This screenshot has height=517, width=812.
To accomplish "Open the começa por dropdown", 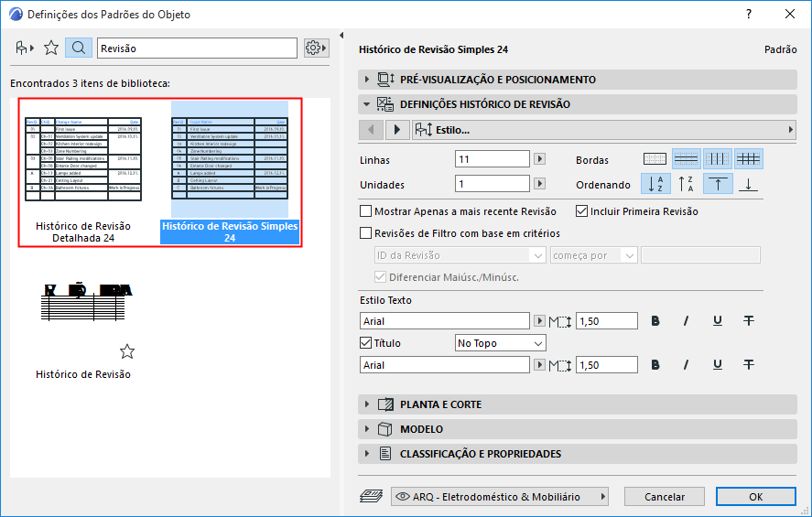I will (x=593, y=255).
